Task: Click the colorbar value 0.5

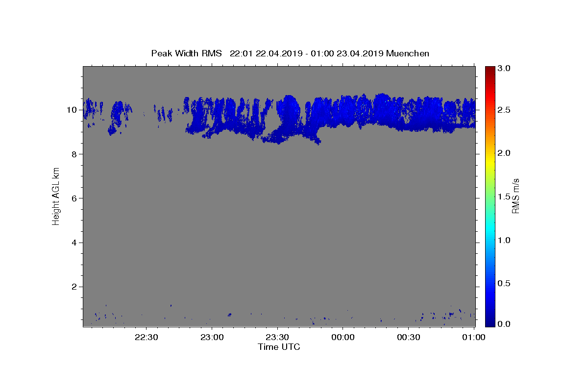Action: pyautogui.click(x=504, y=283)
